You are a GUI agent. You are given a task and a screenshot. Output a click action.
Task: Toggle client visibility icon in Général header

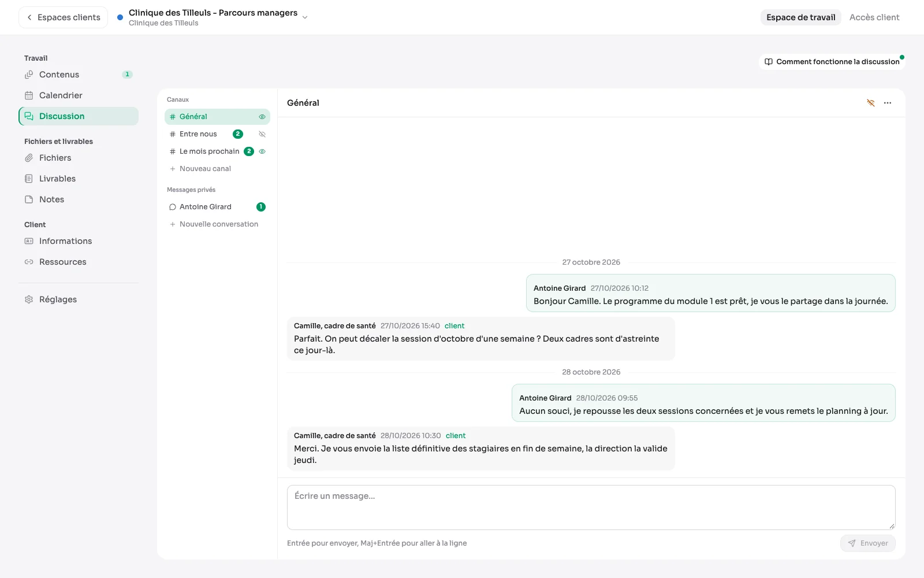tap(871, 103)
